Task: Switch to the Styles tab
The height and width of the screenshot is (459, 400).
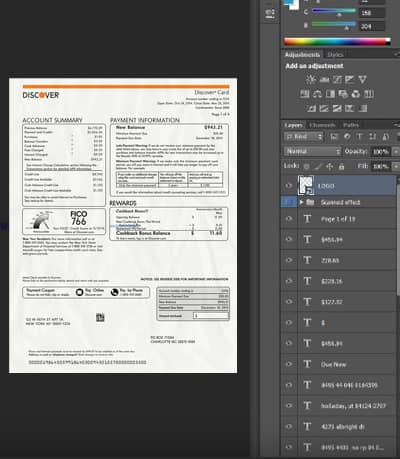Action: tap(335, 55)
